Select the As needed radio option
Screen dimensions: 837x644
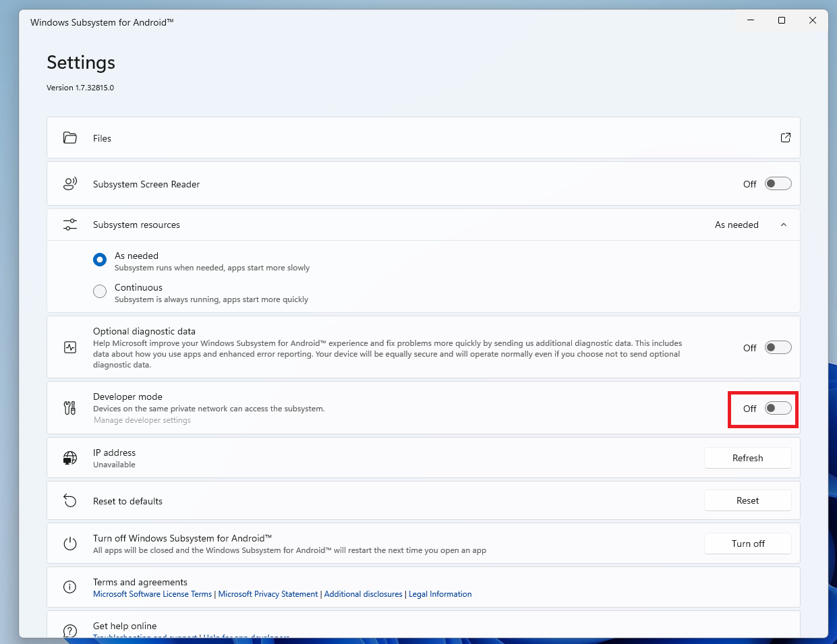click(x=100, y=260)
